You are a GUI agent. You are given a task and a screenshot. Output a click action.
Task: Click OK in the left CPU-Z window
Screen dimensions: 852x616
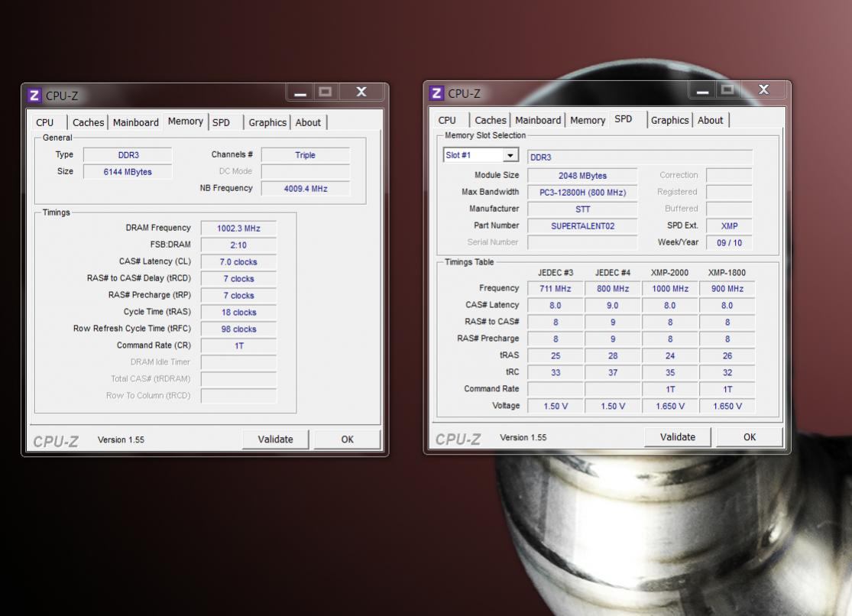point(347,439)
